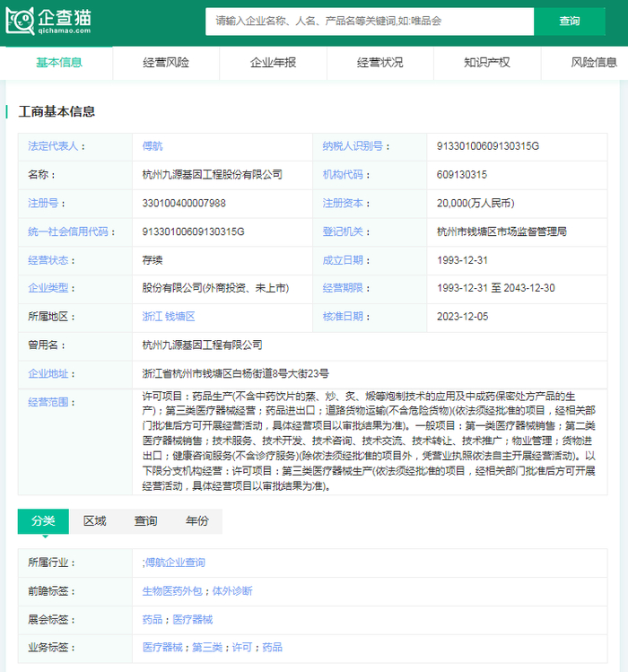Open the 第三类 business tag link
This screenshot has height=672, width=628.
(x=206, y=647)
